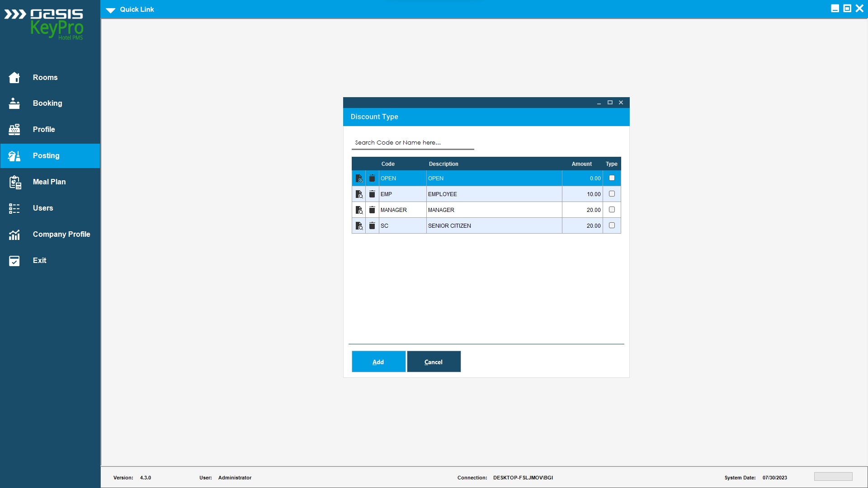The image size is (868, 488).
Task: Select Users from the sidebar menu
Action: click(43, 208)
